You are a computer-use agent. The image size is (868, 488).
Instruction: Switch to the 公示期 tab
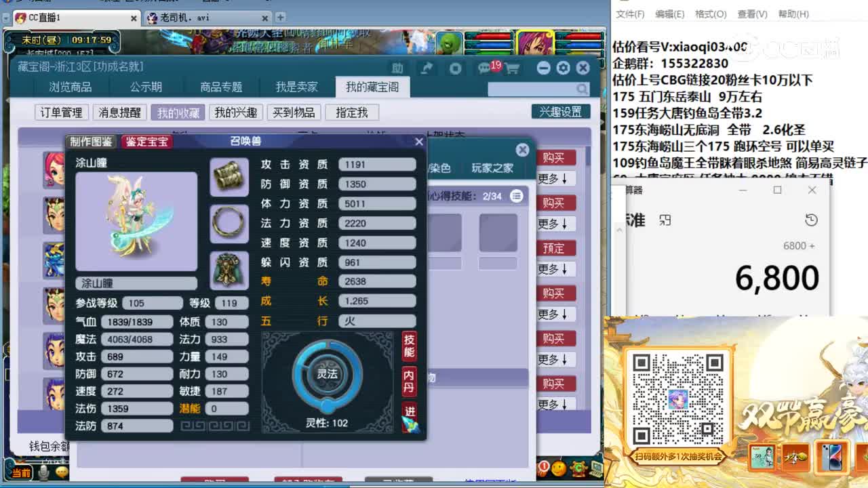[146, 87]
